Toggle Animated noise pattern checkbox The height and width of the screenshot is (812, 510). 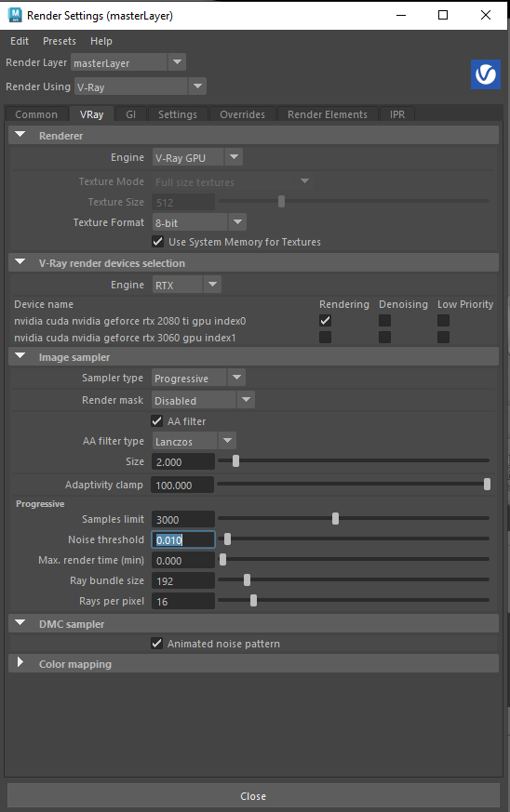coord(157,643)
